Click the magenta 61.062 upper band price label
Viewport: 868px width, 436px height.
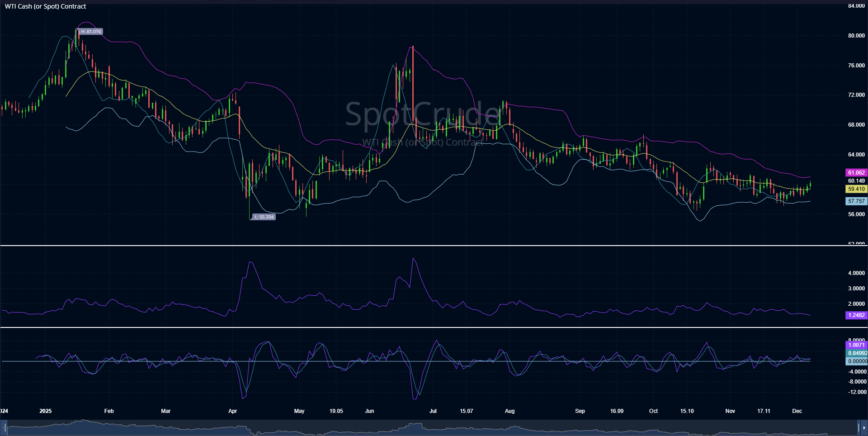point(856,172)
